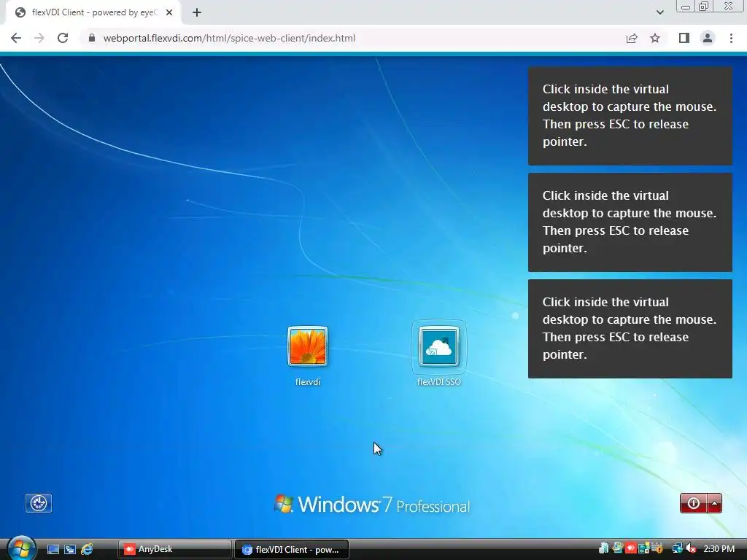This screenshot has height=560, width=747.
Task: Open the Chrome three-dot menu
Action: 731,38
